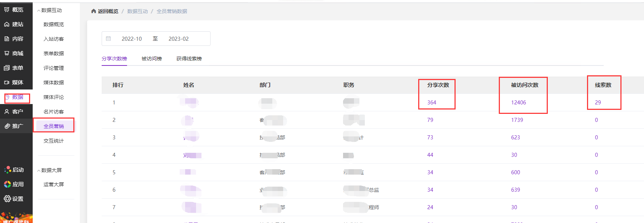644x223 pixels.
Task: Launch the 启动 colorful icon
Action: (x=8, y=170)
